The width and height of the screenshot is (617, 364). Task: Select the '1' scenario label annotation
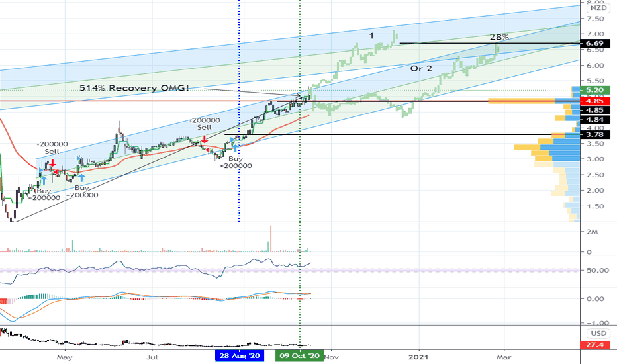coord(371,36)
